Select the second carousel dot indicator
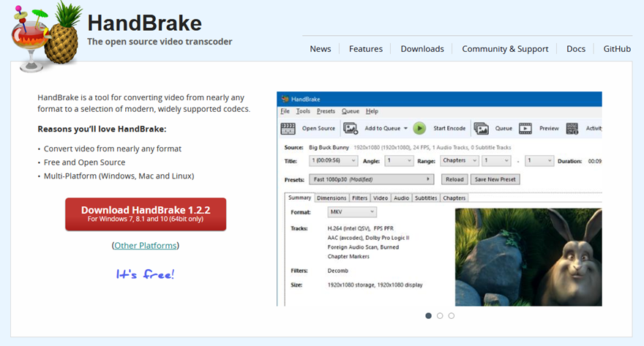The width and height of the screenshot is (644, 346). [x=440, y=316]
